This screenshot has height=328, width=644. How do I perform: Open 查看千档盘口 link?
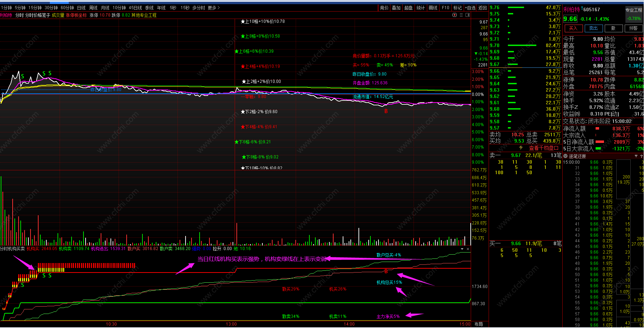click(x=544, y=148)
